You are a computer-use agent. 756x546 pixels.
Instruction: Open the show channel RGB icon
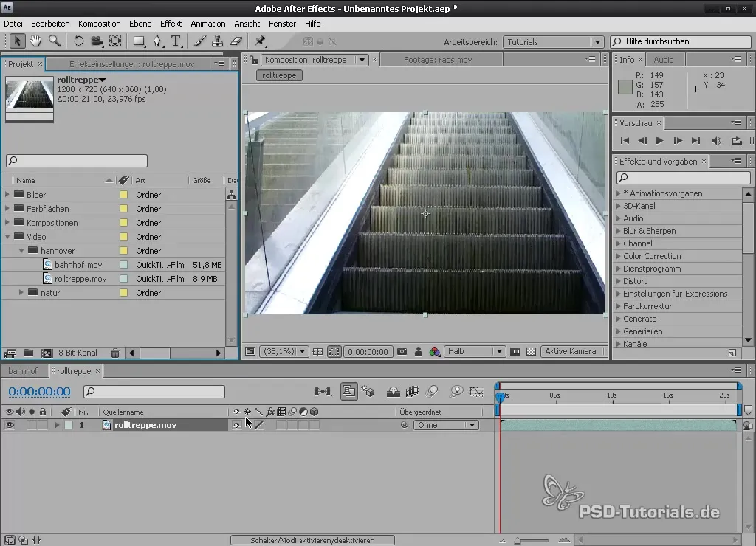pyautogui.click(x=434, y=352)
